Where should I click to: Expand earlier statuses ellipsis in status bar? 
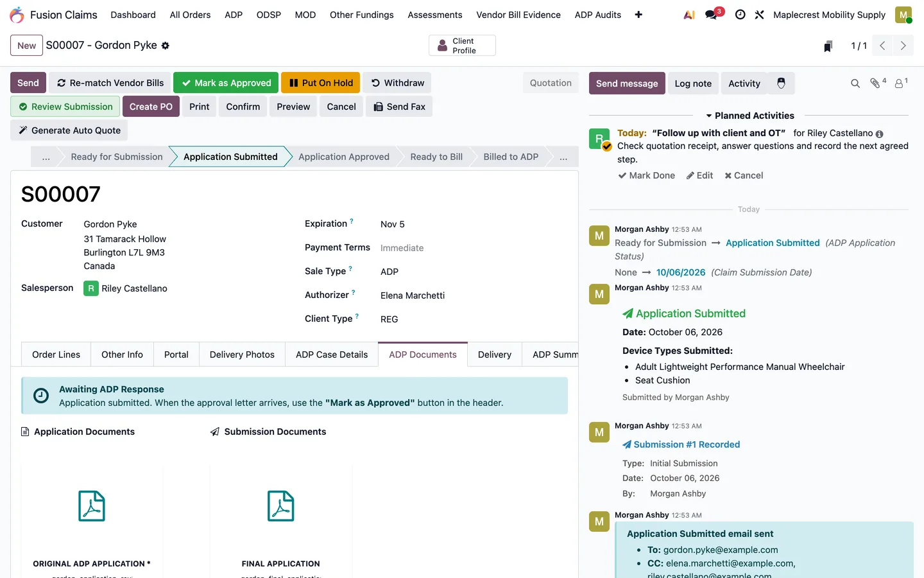tap(46, 157)
